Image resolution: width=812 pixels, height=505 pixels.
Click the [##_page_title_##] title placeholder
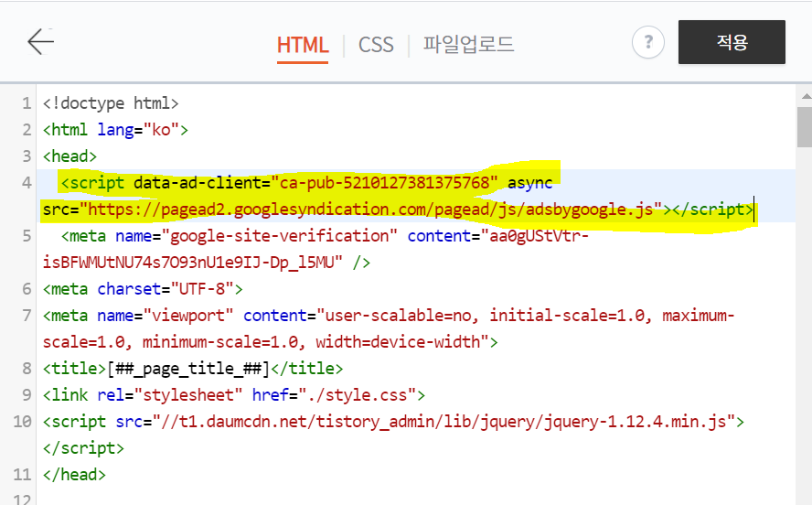(188, 369)
